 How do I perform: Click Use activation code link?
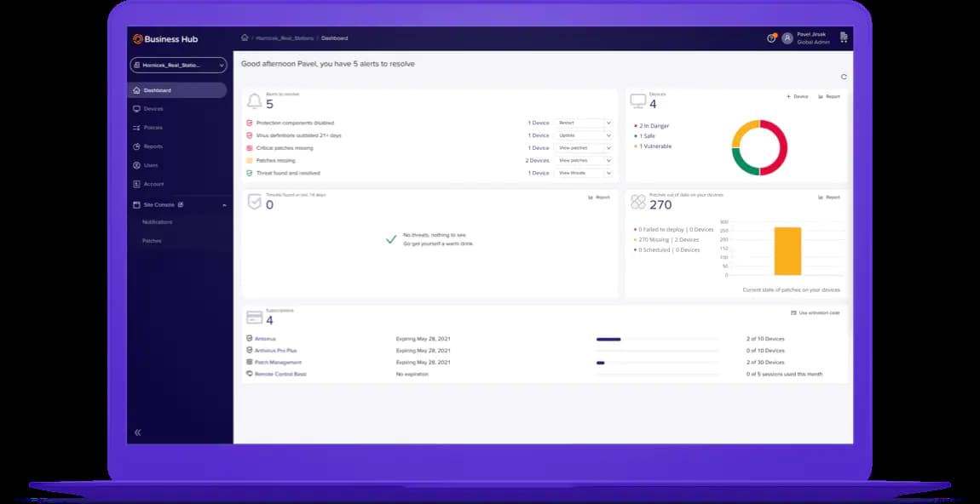[816, 312]
